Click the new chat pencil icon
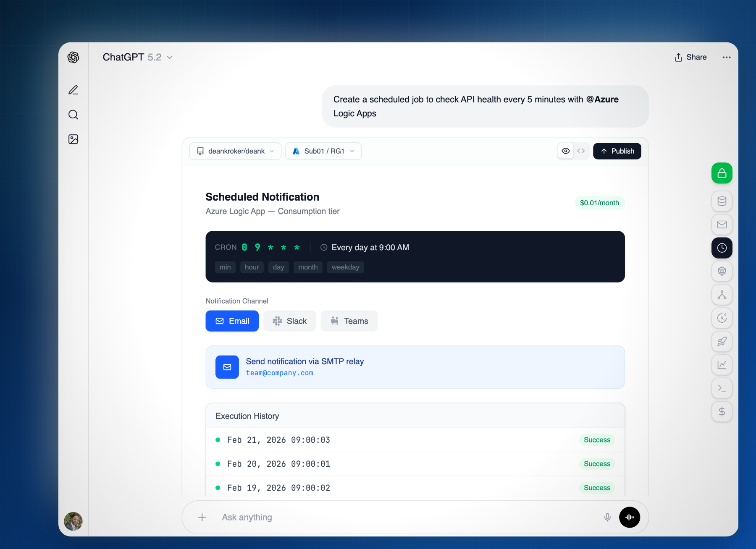The image size is (756, 549). [73, 90]
